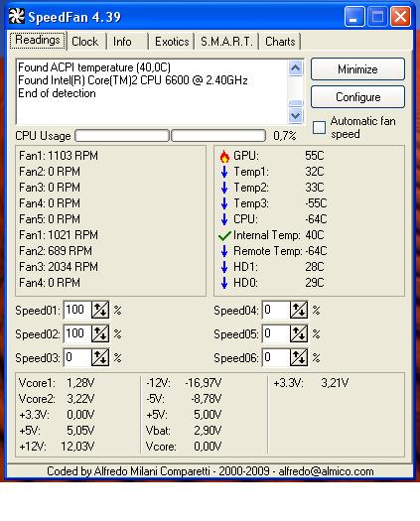
Task: Adjust Speed04 using its up/down stepper
Action: pyautogui.click(x=299, y=310)
